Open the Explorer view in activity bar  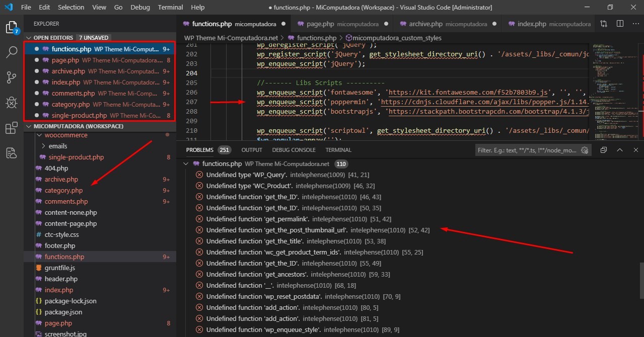[x=12, y=27]
